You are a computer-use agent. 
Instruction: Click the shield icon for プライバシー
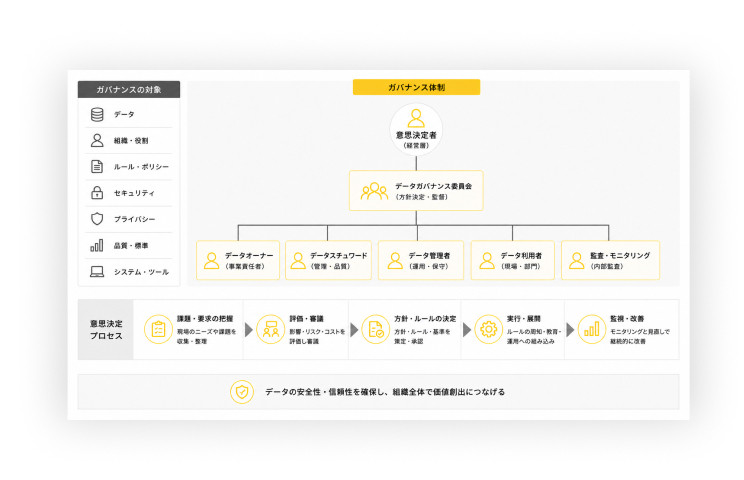point(97,219)
